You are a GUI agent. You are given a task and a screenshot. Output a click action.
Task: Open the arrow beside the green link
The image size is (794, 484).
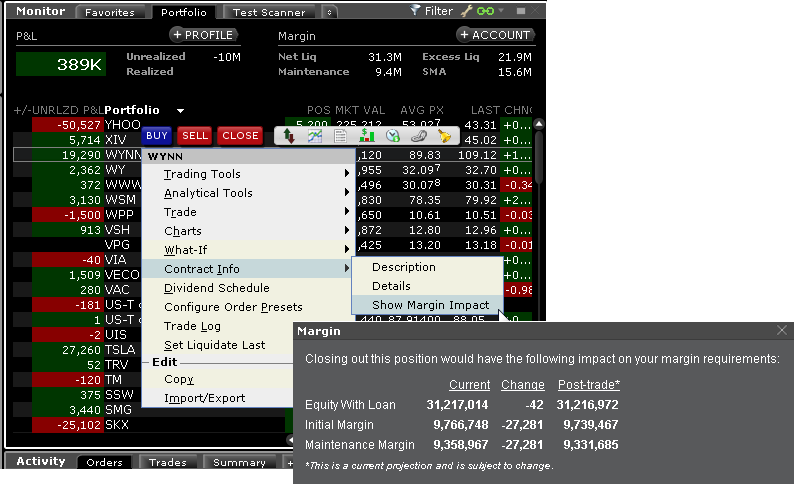tap(501, 11)
